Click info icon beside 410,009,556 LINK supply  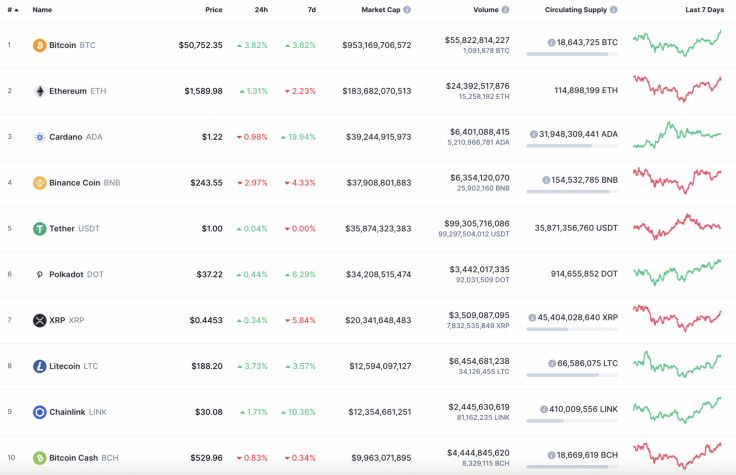544,409
